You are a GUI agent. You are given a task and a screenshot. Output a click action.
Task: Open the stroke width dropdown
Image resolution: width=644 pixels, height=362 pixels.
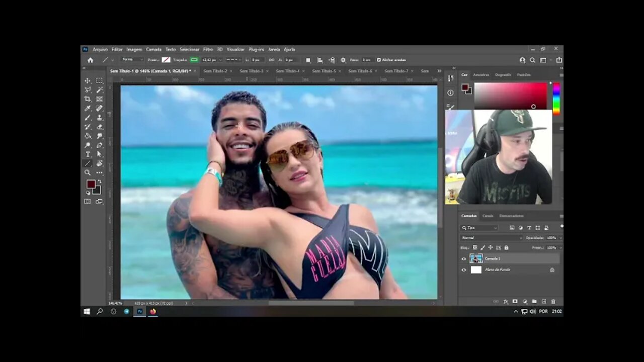click(220, 60)
